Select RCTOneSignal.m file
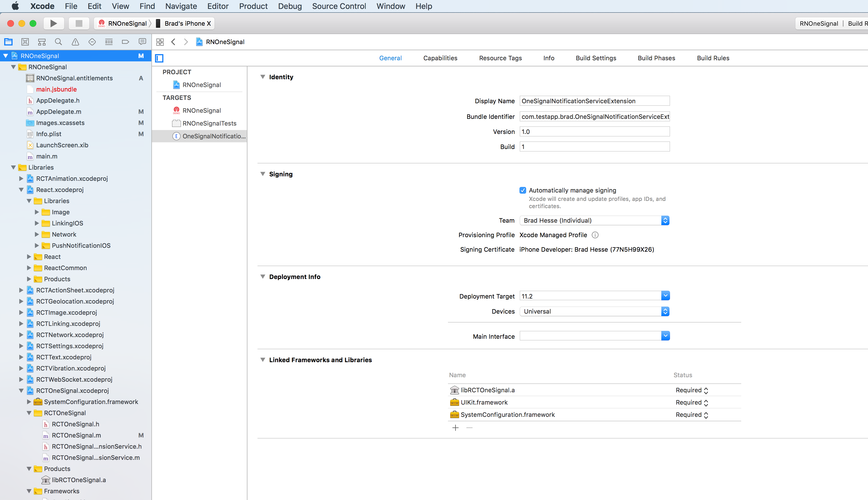The width and height of the screenshot is (868, 500). click(x=76, y=435)
